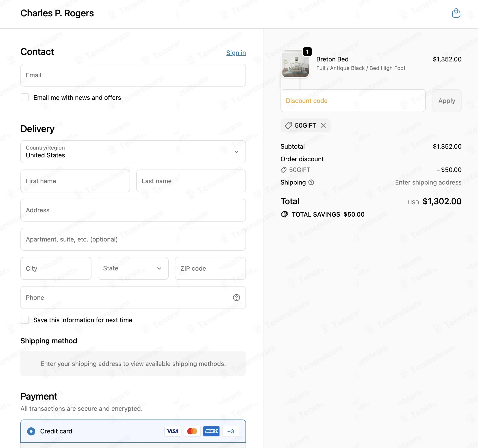Click the Sign in link
Image resolution: width=478 pixels, height=448 pixels.
pos(236,53)
